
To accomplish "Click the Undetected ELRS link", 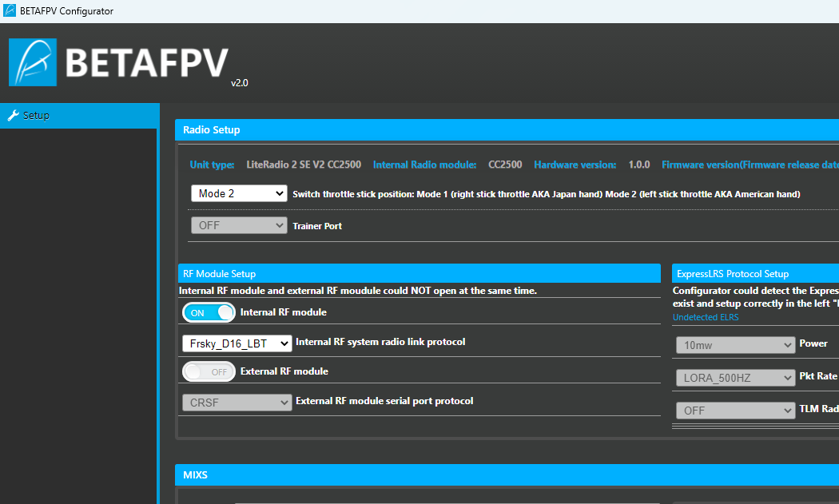I will 706,317.
